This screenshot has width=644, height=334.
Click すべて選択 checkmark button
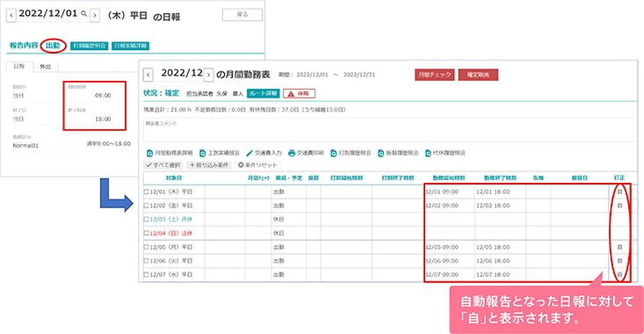[163, 165]
